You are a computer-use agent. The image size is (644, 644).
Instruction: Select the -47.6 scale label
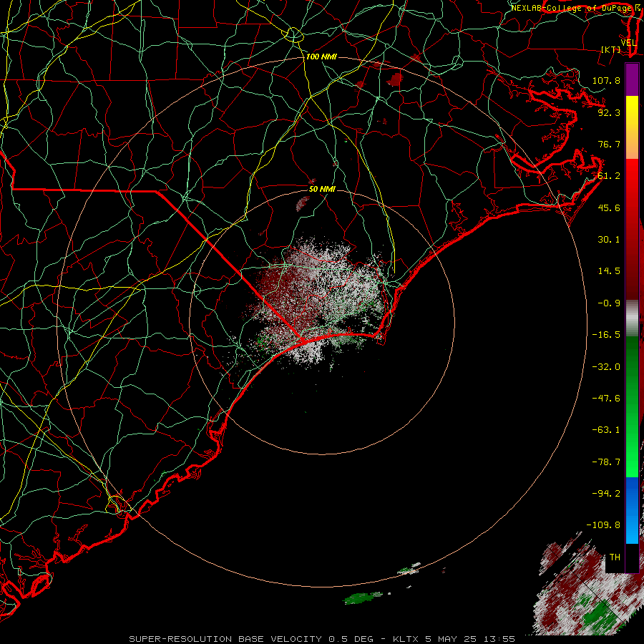606,399
